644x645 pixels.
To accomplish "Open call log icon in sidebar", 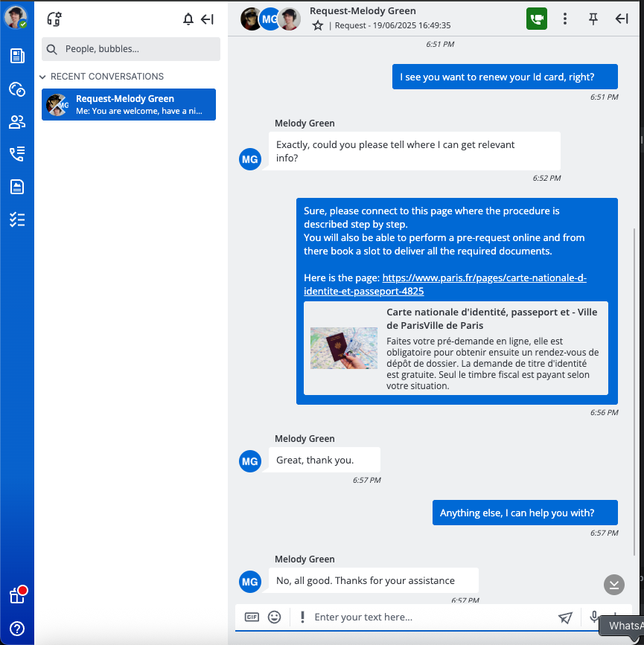I will click(17, 154).
